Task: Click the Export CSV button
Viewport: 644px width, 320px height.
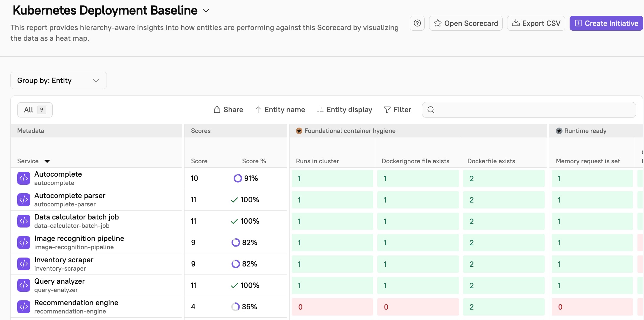Action: (536, 23)
